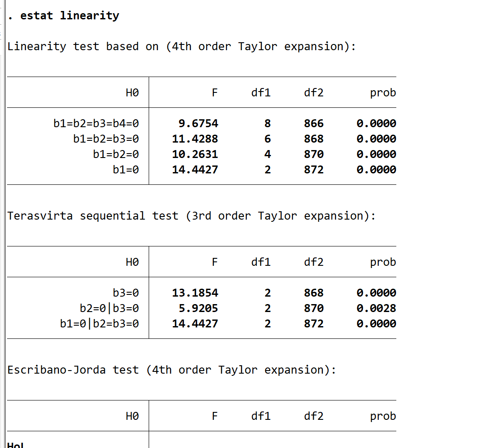479x448 pixels.
Task: Select the F value 13.1854
Action: pos(195,293)
